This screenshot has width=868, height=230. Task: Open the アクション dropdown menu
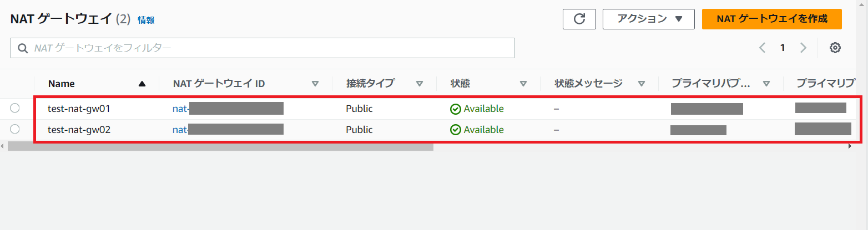tap(648, 19)
